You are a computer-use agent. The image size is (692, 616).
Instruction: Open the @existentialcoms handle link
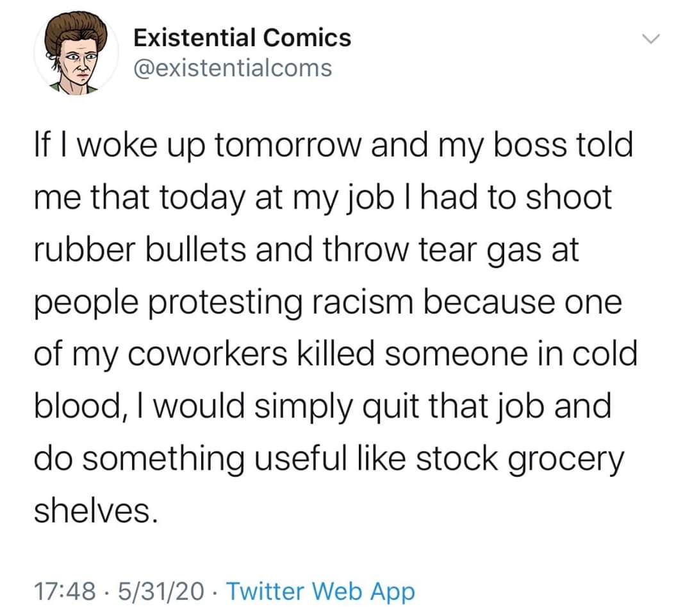click(x=233, y=67)
